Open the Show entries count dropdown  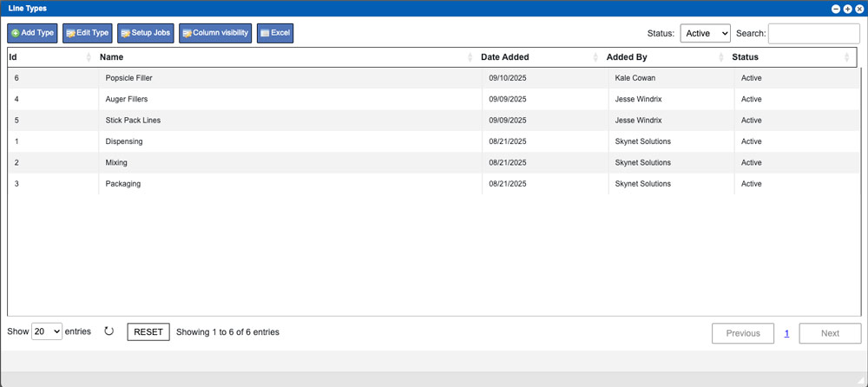(x=46, y=331)
